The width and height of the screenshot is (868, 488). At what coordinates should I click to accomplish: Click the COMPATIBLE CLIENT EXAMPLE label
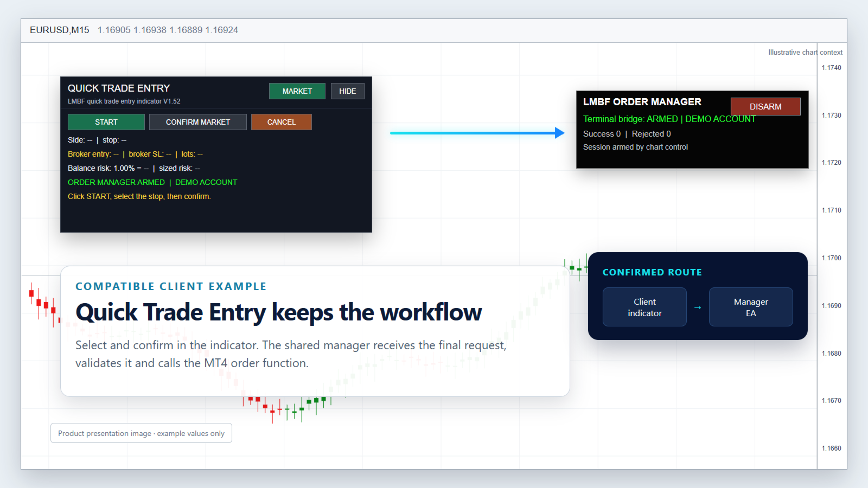(171, 286)
